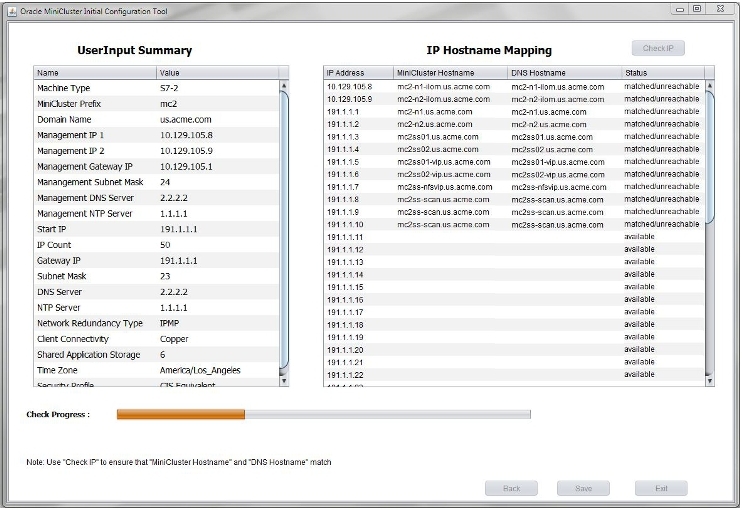
Task: Click MiniCluster hostname mc2-n2.us.acme.com
Action: 434,124
